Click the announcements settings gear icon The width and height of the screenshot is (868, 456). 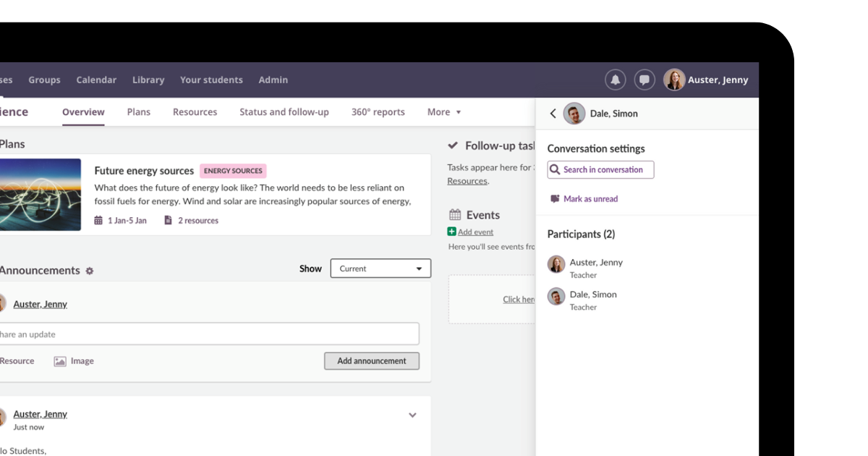click(x=90, y=271)
